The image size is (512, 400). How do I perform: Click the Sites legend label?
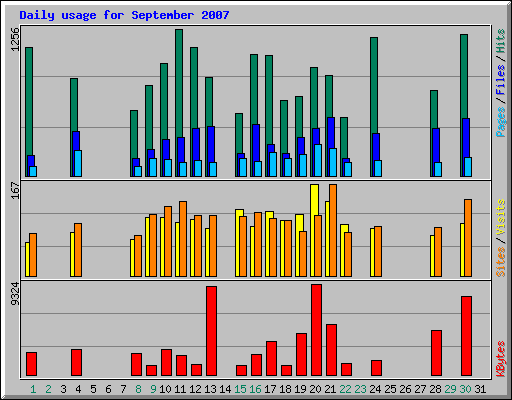point(501,262)
